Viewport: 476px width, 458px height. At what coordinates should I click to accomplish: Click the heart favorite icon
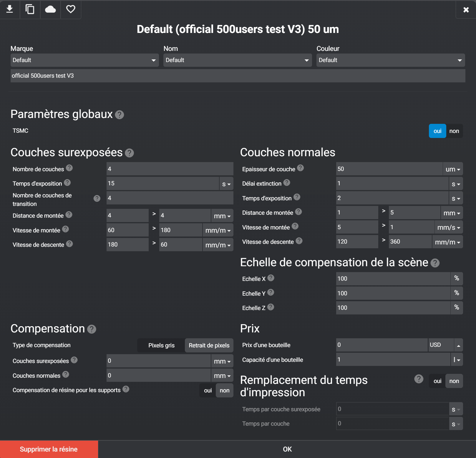71,9
